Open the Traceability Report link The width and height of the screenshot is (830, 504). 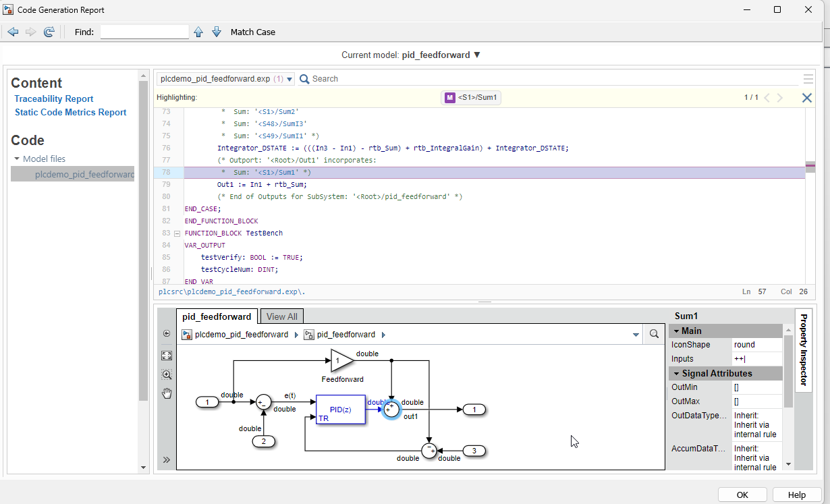point(53,99)
